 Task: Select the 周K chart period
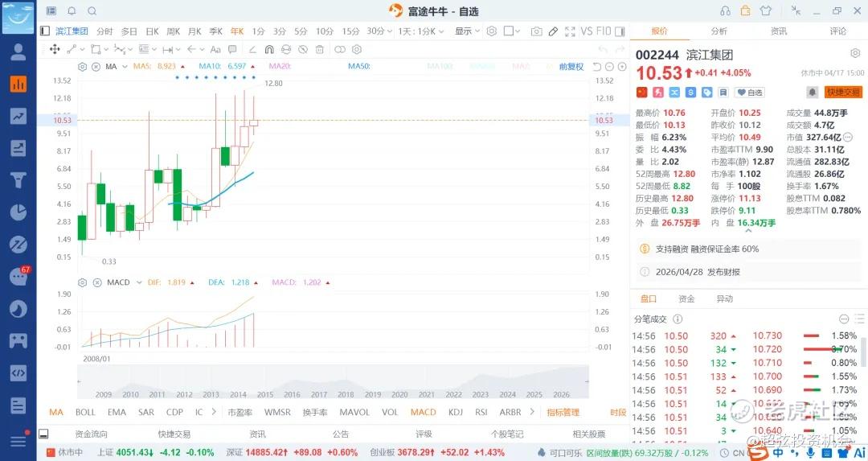[x=174, y=31]
